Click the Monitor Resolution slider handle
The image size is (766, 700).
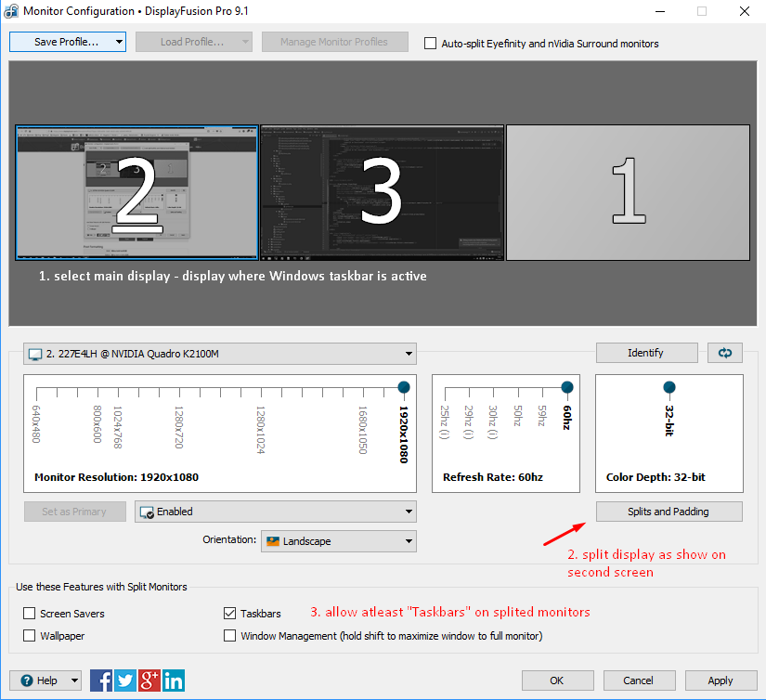coord(403,387)
